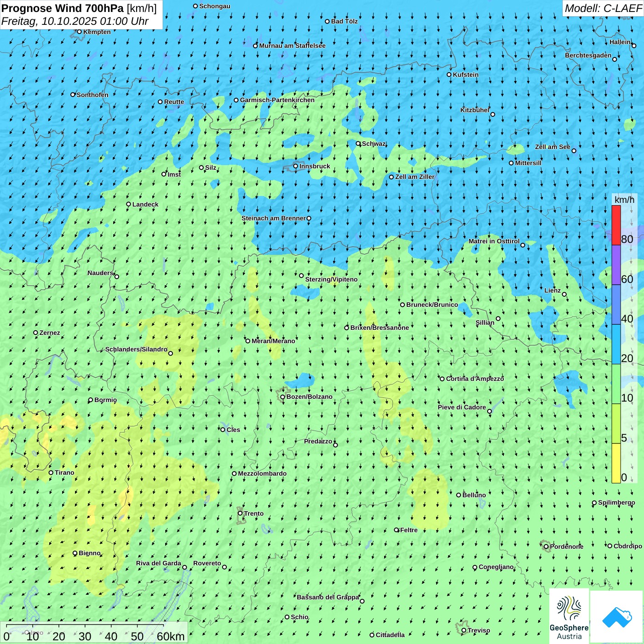Click the Lienz label

[552, 290]
